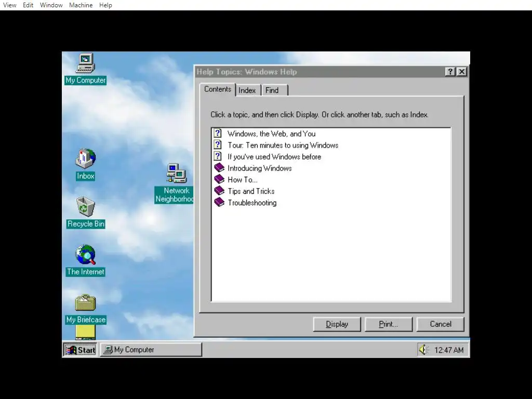Select 'Windows, the Web, and You' topic
This screenshot has width=532, height=399.
271,134
